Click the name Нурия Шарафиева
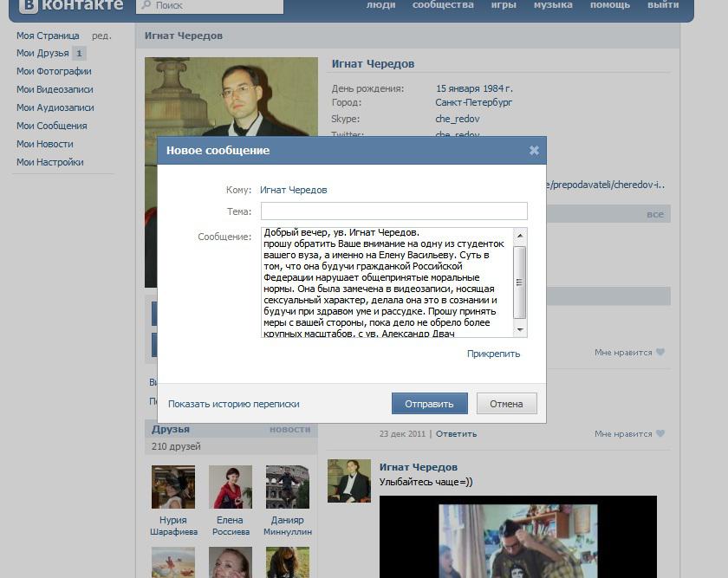The width and height of the screenshot is (728, 578). 173,525
